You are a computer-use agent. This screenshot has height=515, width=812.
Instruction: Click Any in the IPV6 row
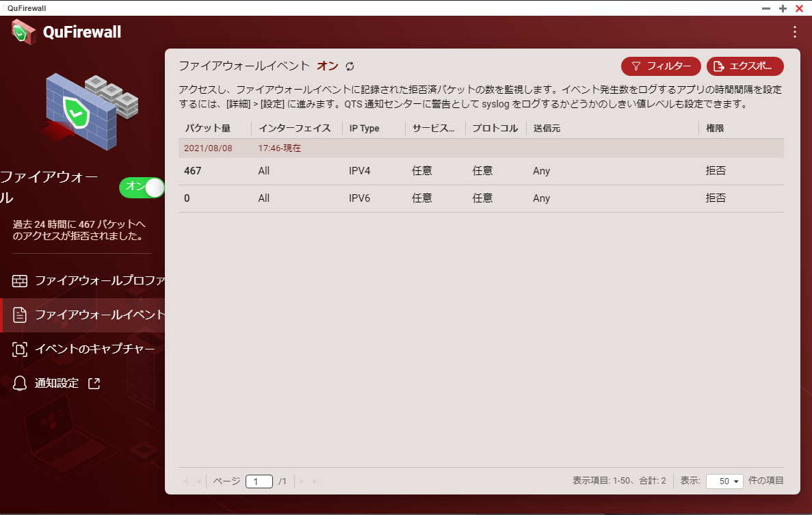tap(541, 199)
